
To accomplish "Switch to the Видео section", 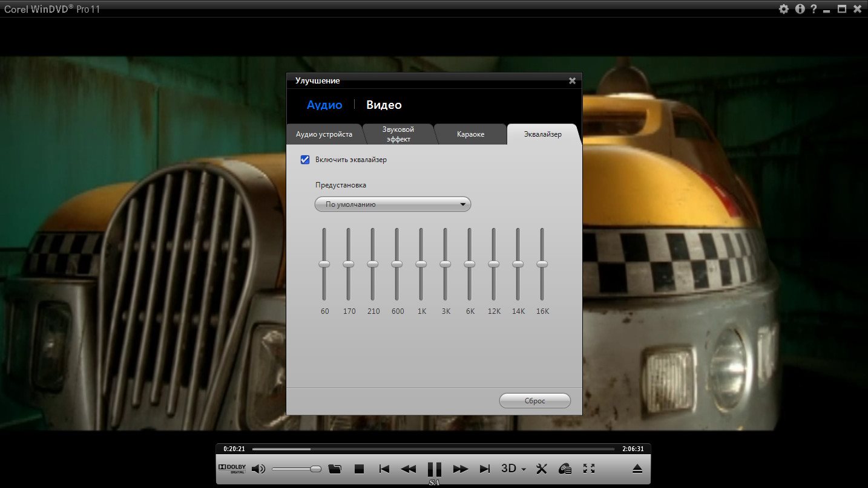I will coord(384,105).
